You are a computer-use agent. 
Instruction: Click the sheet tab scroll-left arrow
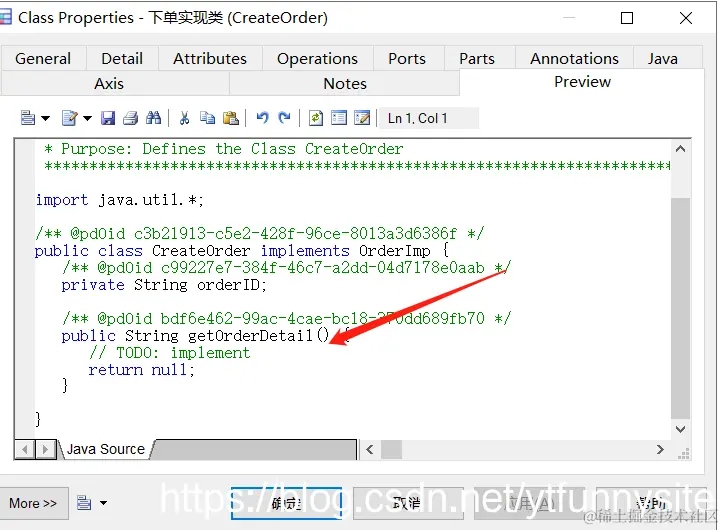(x=25, y=449)
